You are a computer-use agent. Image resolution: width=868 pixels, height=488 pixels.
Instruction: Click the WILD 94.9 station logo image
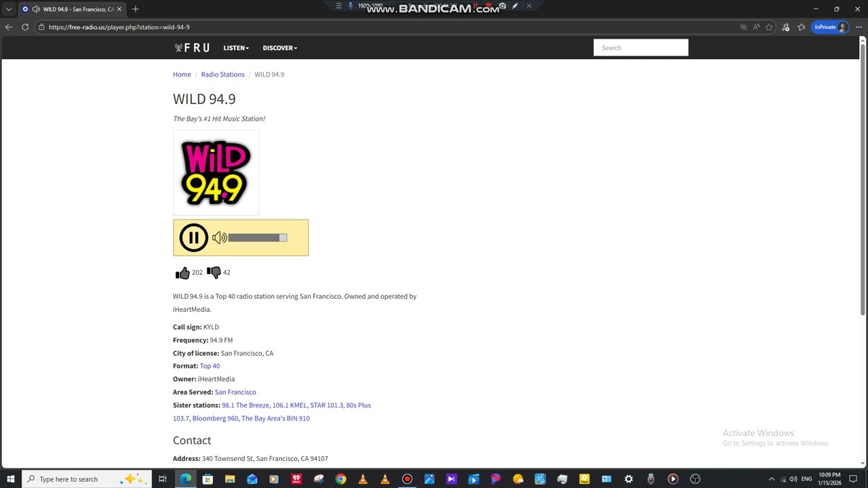216,173
